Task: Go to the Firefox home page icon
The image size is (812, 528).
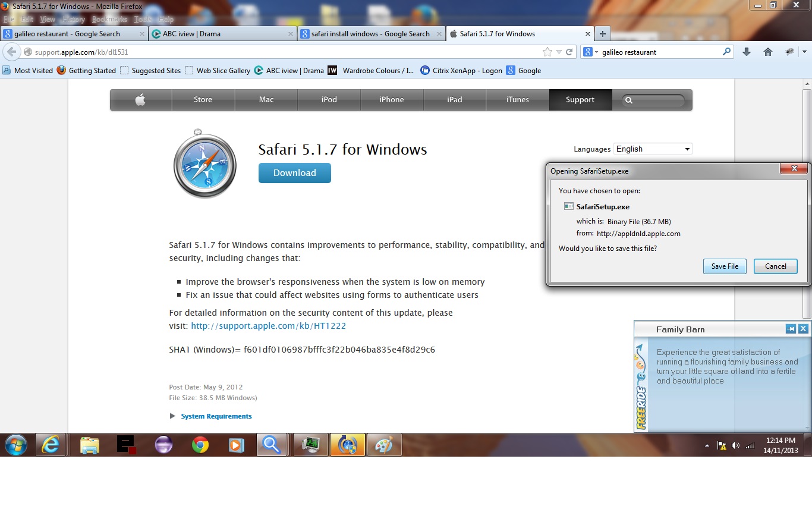Action: click(x=768, y=52)
